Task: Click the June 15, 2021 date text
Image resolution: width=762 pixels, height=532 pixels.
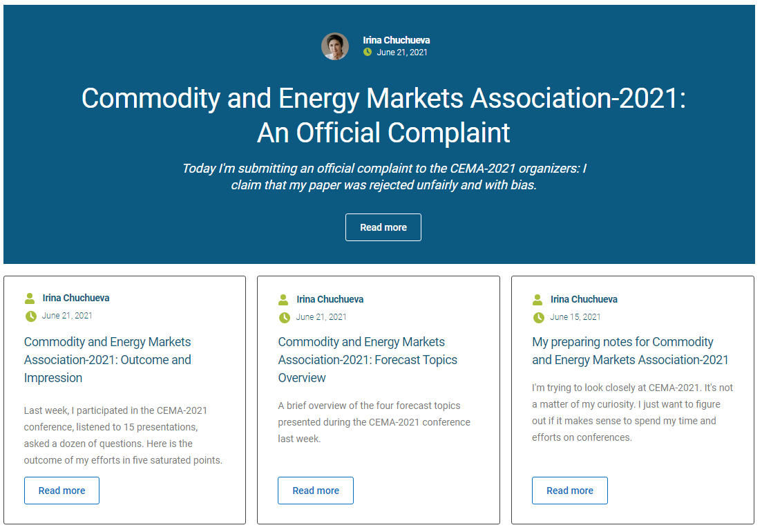Action: [x=575, y=317]
